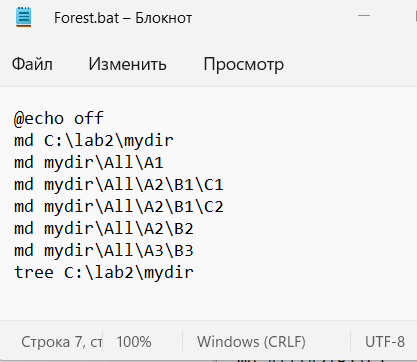417x362 pixels.
Task: Minimize the Notepad window
Action: click(364, 16)
